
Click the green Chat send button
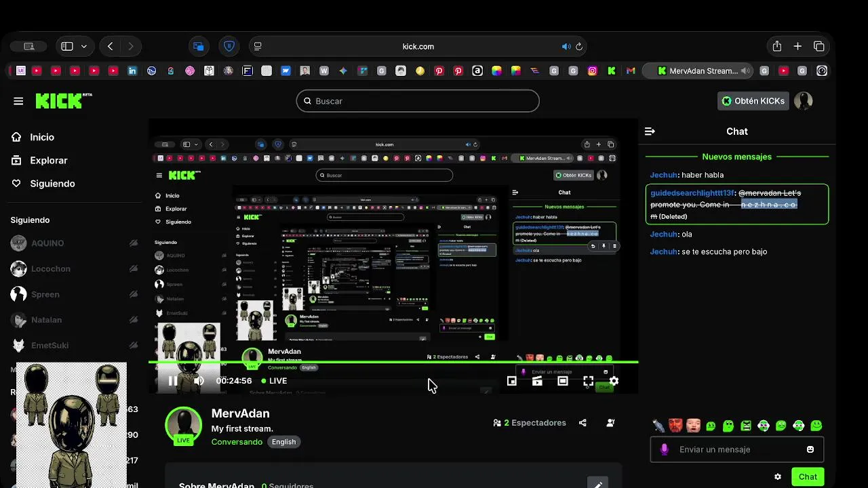808,477
